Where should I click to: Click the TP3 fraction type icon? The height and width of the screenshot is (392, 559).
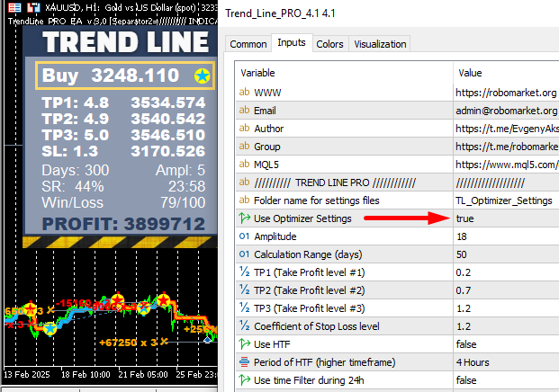[x=244, y=308]
